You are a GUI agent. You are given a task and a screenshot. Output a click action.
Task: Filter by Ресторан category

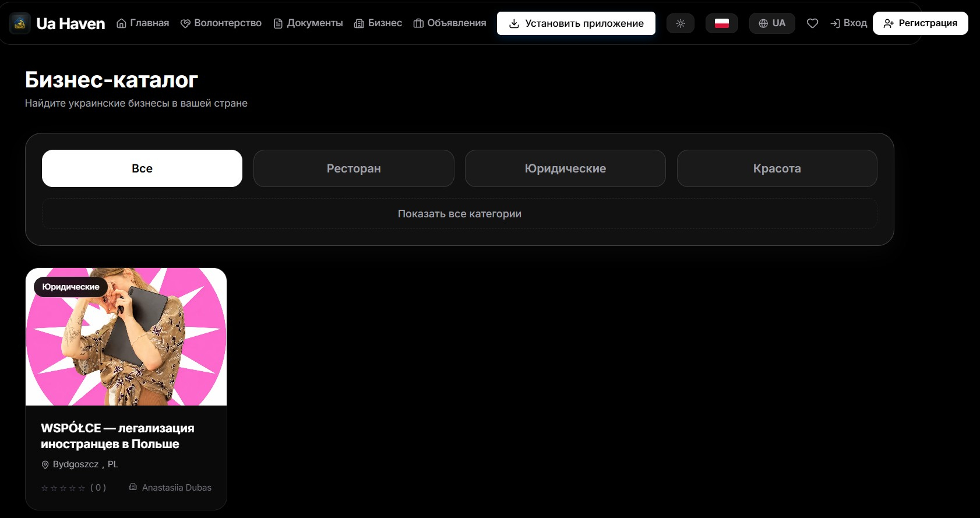point(354,168)
